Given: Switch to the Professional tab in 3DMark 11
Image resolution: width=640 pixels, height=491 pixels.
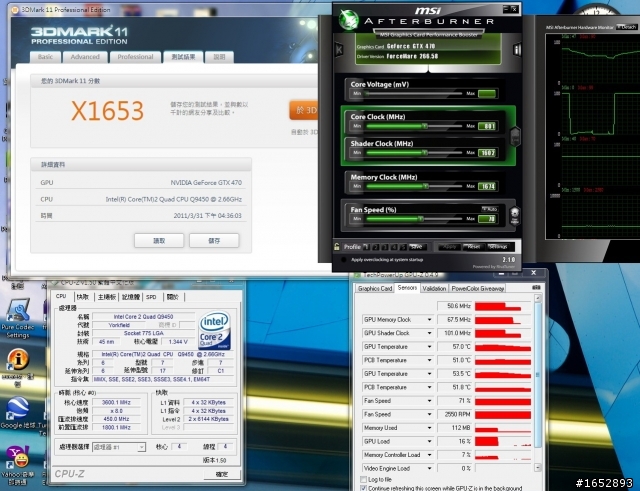Looking at the screenshot, I should tap(135, 57).
